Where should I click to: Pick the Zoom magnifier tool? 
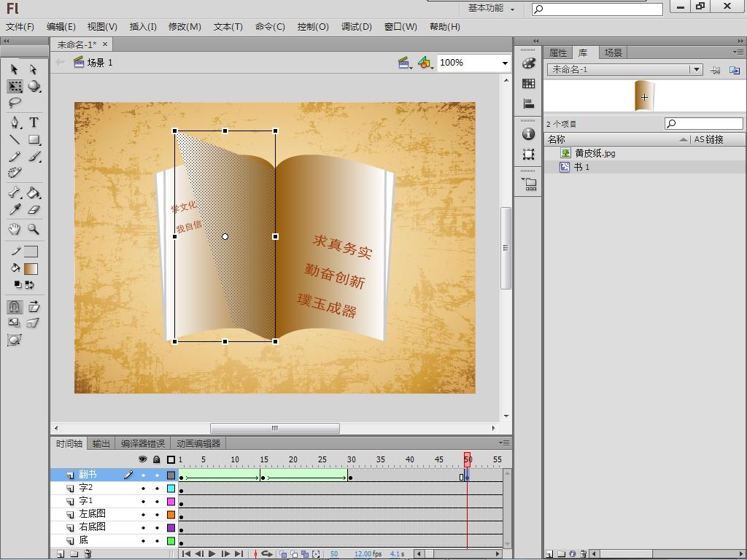coord(34,229)
